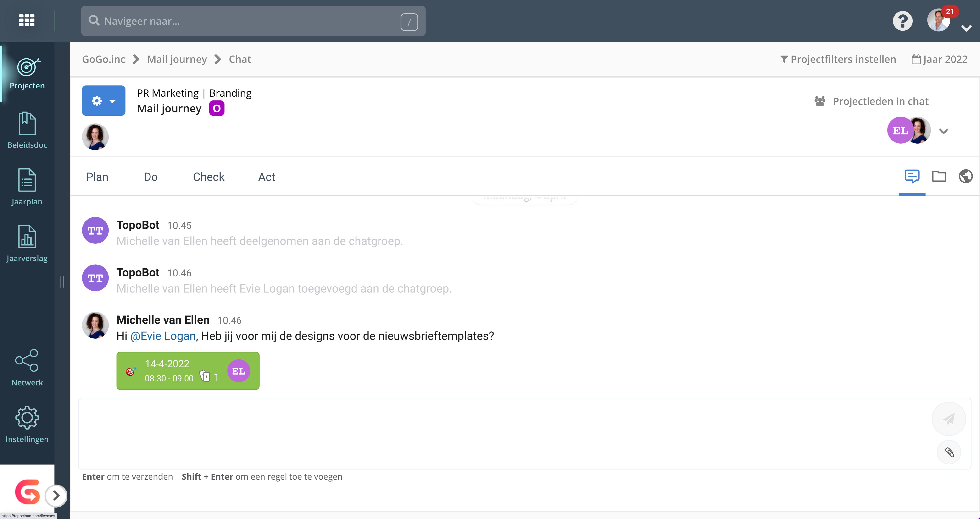Image resolution: width=980 pixels, height=519 pixels.
Task: Switch to the Do tab
Action: pos(151,177)
